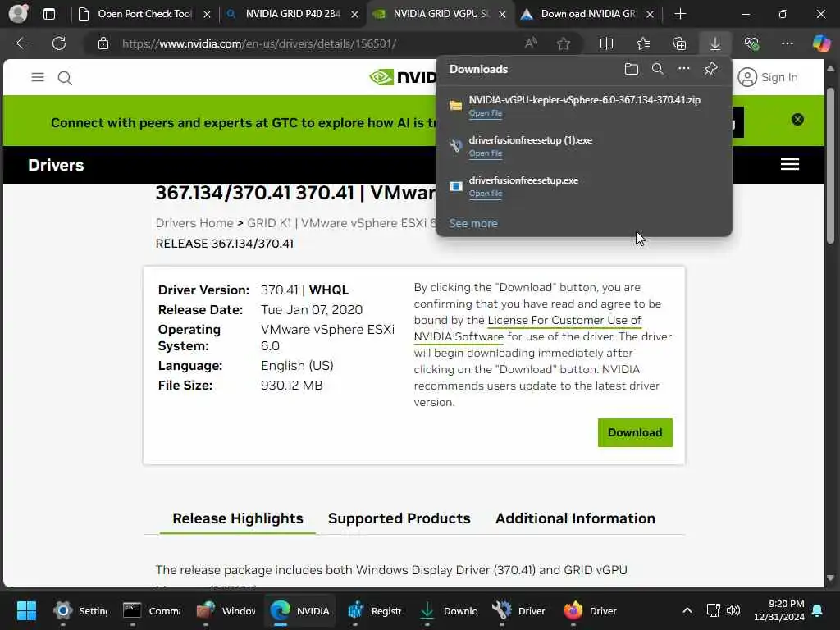Open the browser profile avatar
The image size is (840, 630).
coord(18,13)
